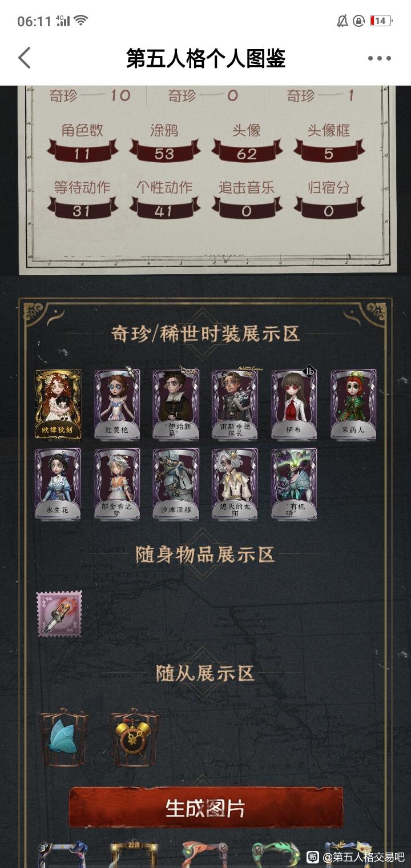Viewport: 411px width, 868px height.
Task: Tap the 头像 count ribbon showing 62
Action: point(247,153)
